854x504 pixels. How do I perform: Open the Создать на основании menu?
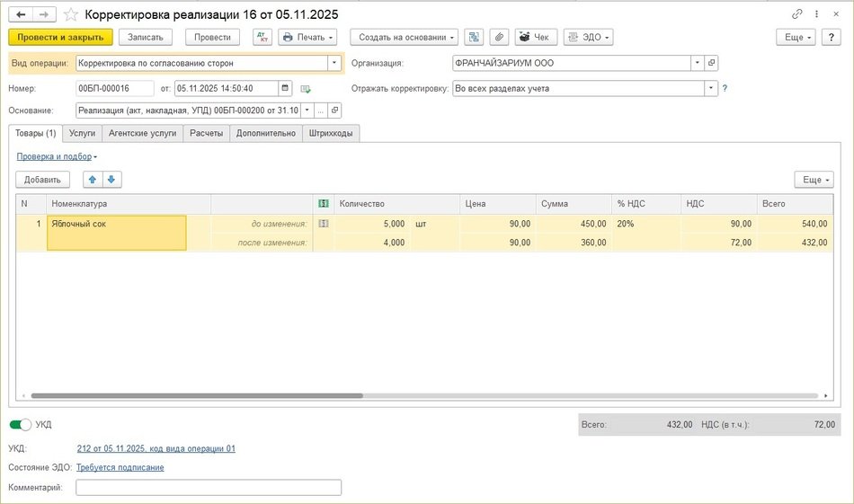pyautogui.click(x=408, y=37)
